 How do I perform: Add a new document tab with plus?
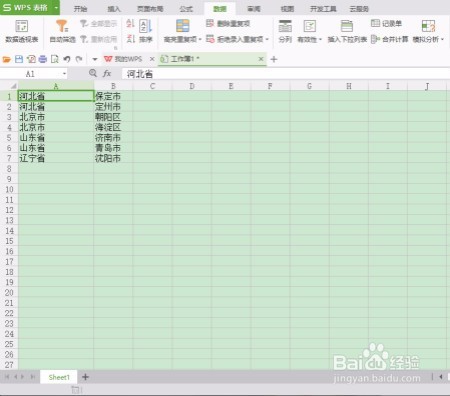(x=274, y=59)
